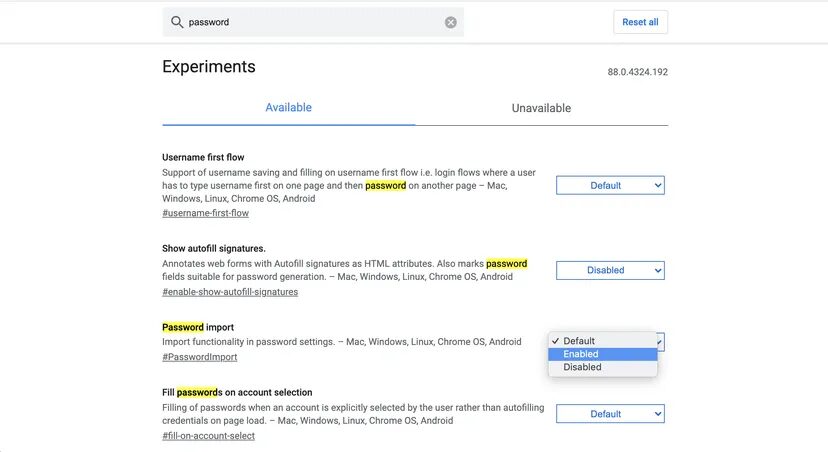Switch to the Available tab
Viewport: 828px width, 452px height.
pyautogui.click(x=288, y=108)
